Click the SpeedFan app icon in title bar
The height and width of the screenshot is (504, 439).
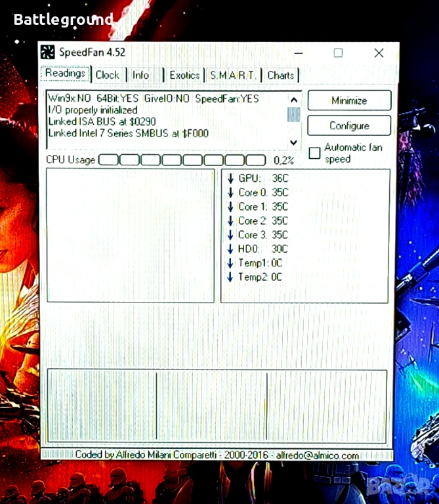click(47, 52)
